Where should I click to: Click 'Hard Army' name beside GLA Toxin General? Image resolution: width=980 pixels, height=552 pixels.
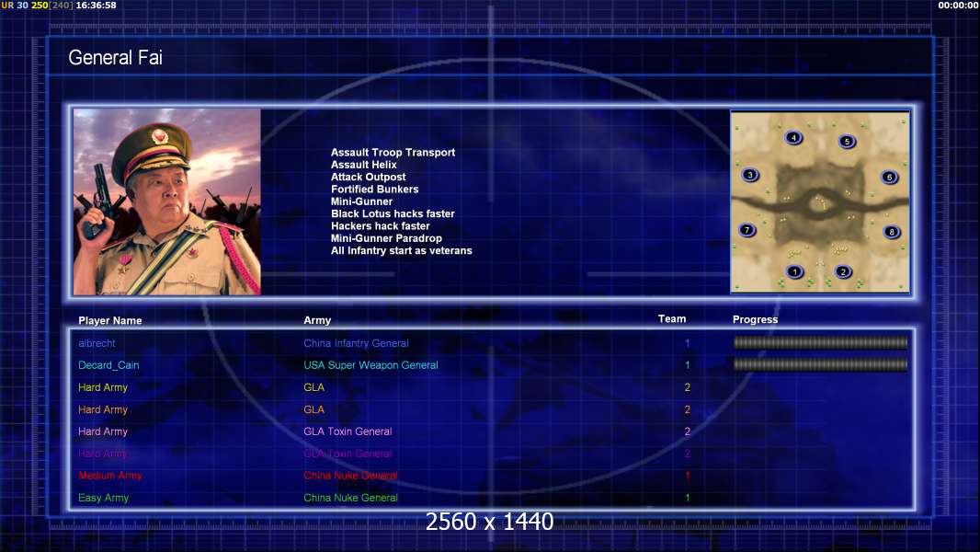102,431
